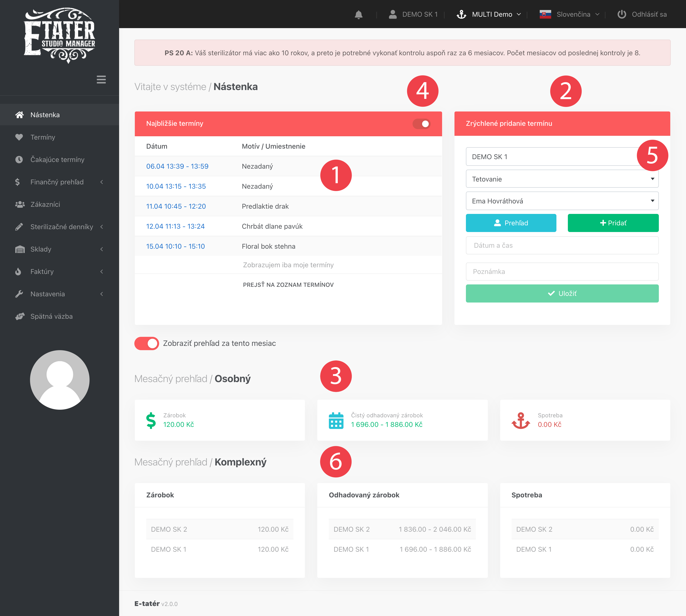Image resolution: width=686 pixels, height=616 pixels.
Task: Open the Slovenčina language dropdown
Action: coord(570,14)
